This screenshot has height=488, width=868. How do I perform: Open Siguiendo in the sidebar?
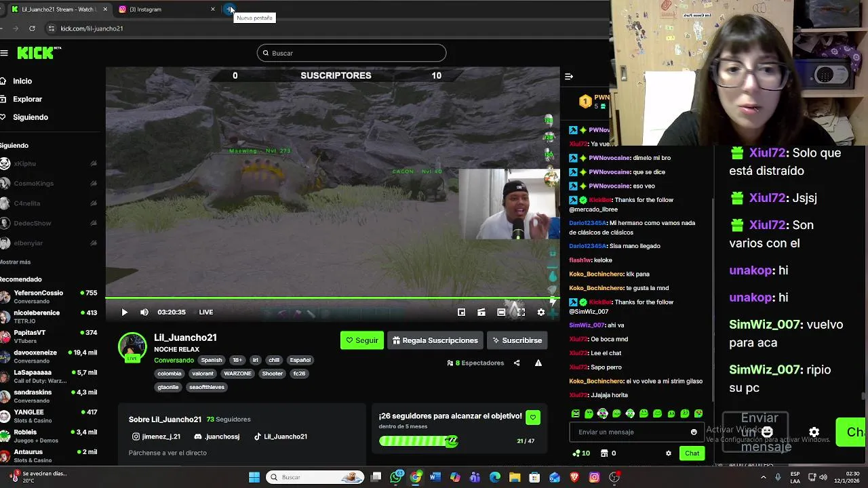point(31,117)
